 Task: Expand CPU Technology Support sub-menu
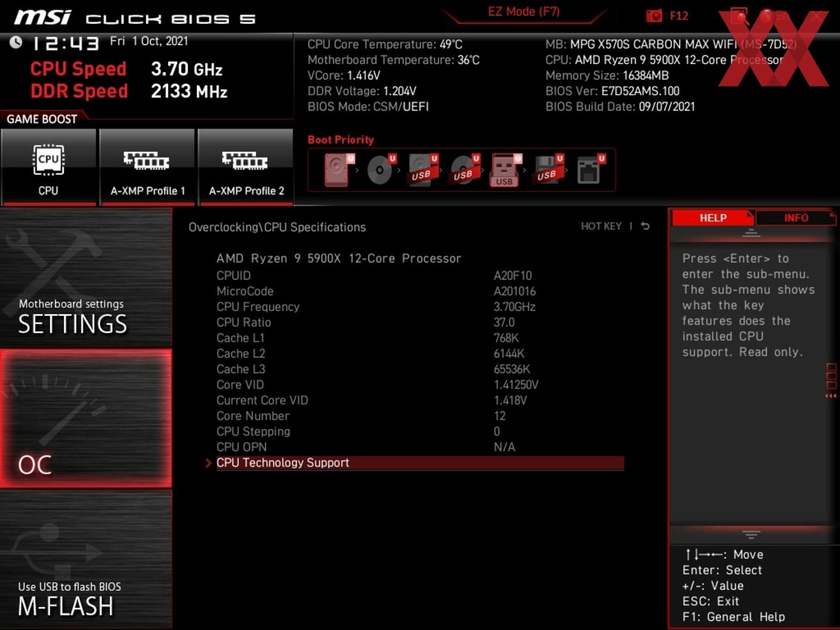[420, 463]
